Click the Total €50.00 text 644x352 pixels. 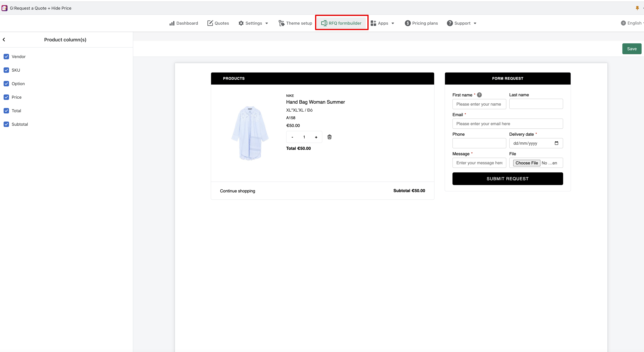pyautogui.click(x=298, y=148)
